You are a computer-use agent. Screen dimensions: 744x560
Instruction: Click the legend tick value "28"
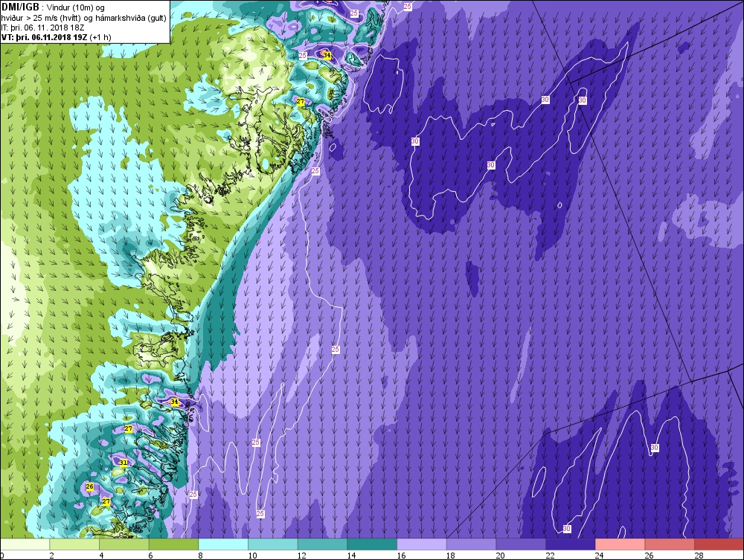pyautogui.click(x=699, y=556)
